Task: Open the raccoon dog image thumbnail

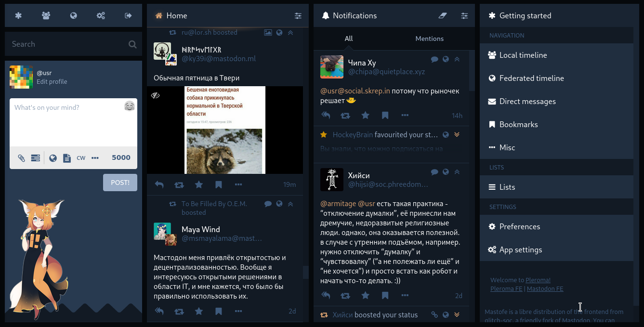Action: (x=225, y=130)
